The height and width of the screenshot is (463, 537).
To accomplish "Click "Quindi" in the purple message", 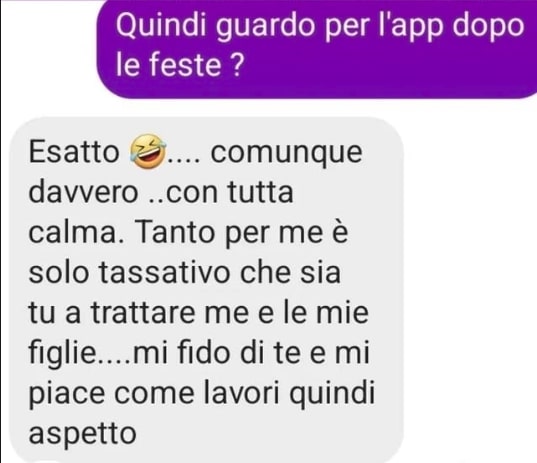I will pyautogui.click(x=161, y=26).
